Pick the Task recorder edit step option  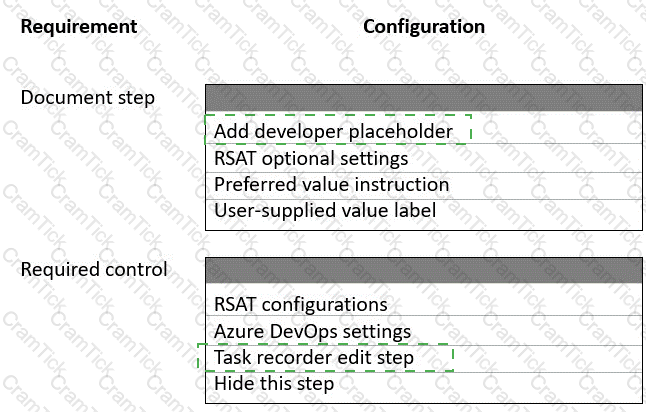coord(424,358)
